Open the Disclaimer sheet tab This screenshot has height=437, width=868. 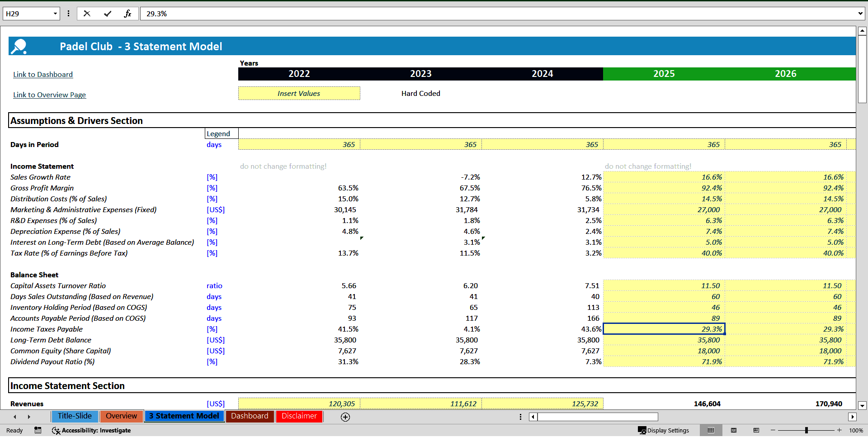299,416
